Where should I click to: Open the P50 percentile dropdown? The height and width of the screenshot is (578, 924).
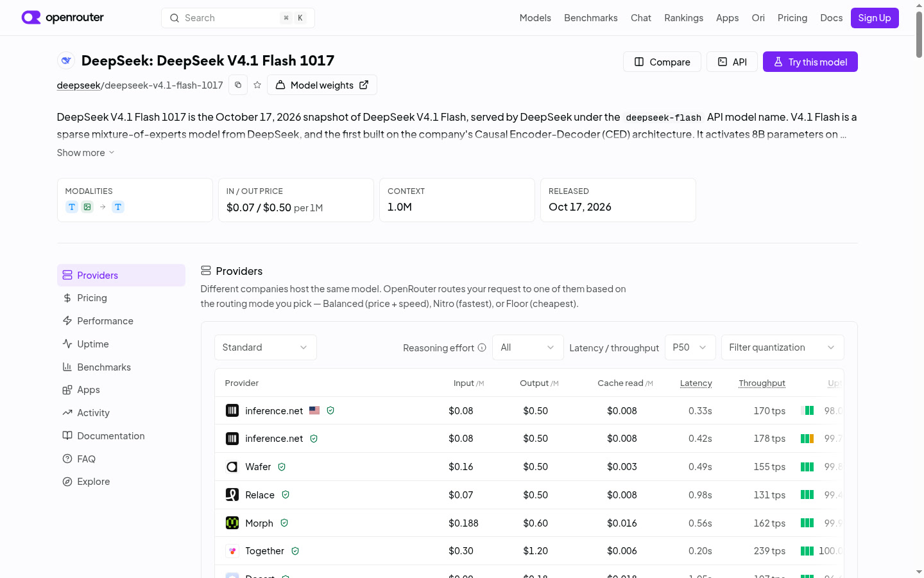pyautogui.click(x=690, y=347)
